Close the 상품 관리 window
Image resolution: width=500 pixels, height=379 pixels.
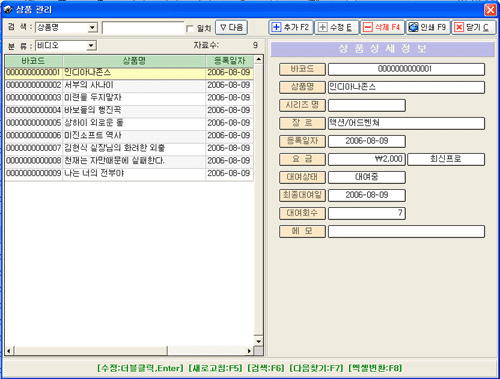point(490,10)
